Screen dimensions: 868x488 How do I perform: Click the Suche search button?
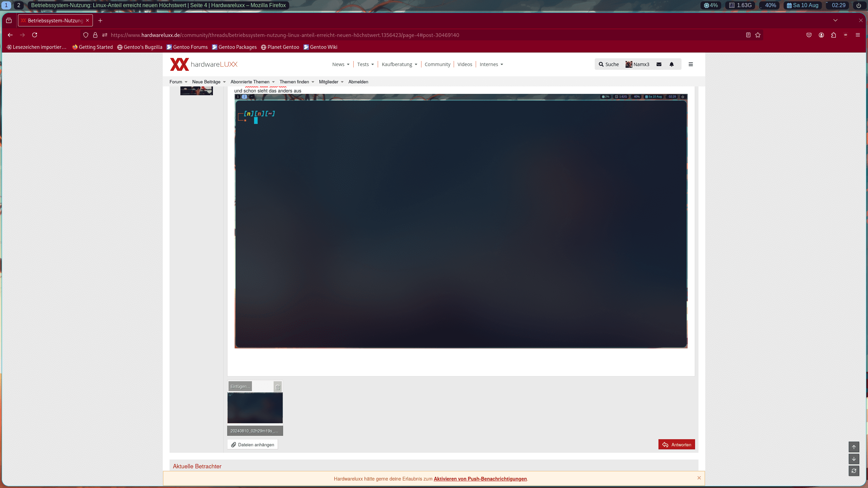pos(609,64)
